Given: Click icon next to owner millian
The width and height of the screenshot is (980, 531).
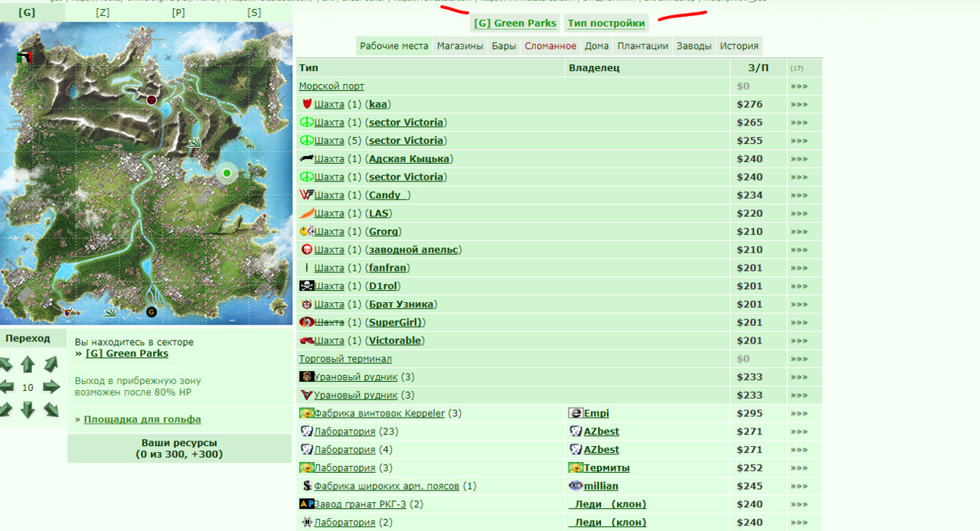Looking at the screenshot, I should [x=576, y=486].
